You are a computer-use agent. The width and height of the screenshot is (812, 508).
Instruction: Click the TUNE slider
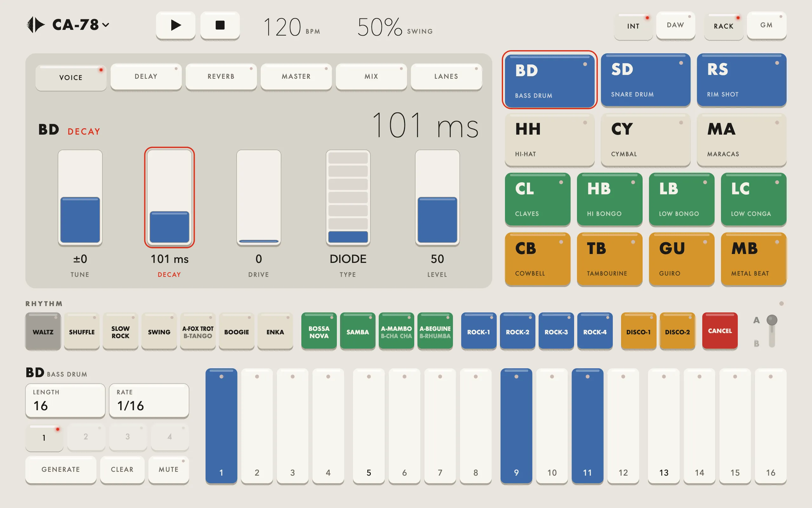(80, 197)
